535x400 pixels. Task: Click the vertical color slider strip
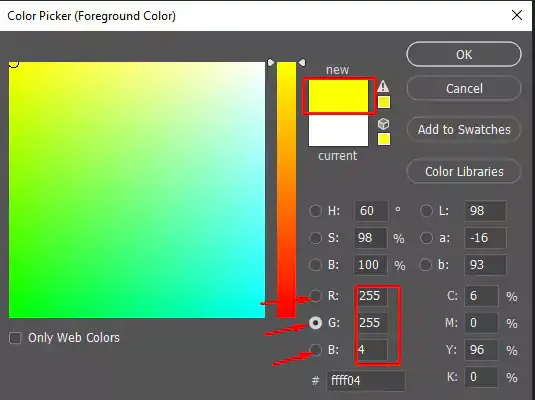click(286, 190)
